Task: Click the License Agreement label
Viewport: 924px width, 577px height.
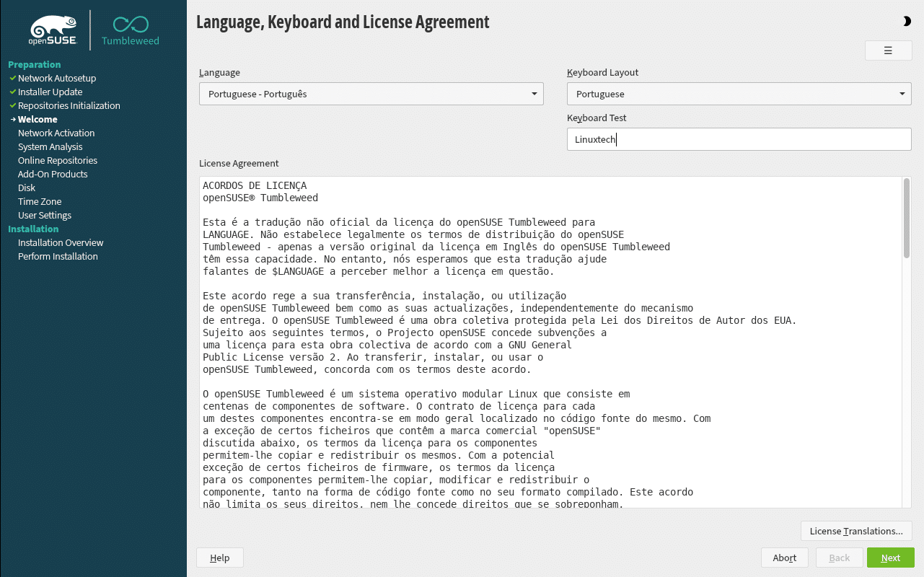Action: pyautogui.click(x=239, y=163)
